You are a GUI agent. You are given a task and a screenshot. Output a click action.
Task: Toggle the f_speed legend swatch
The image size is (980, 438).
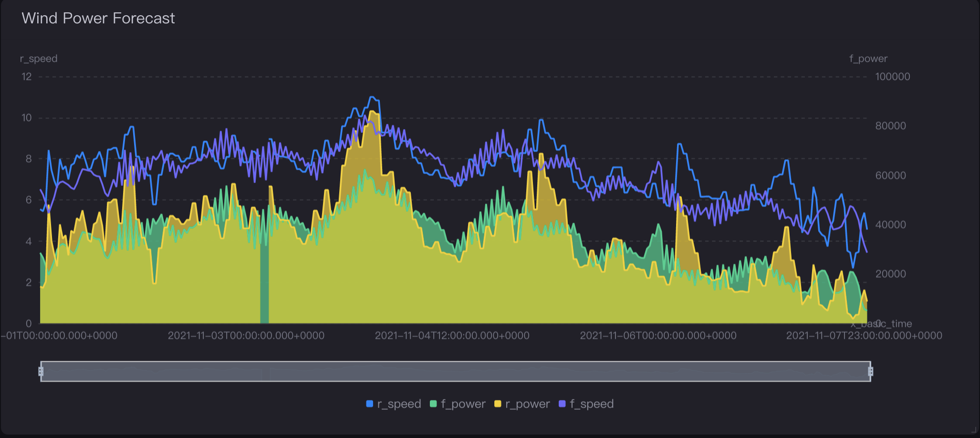click(562, 404)
